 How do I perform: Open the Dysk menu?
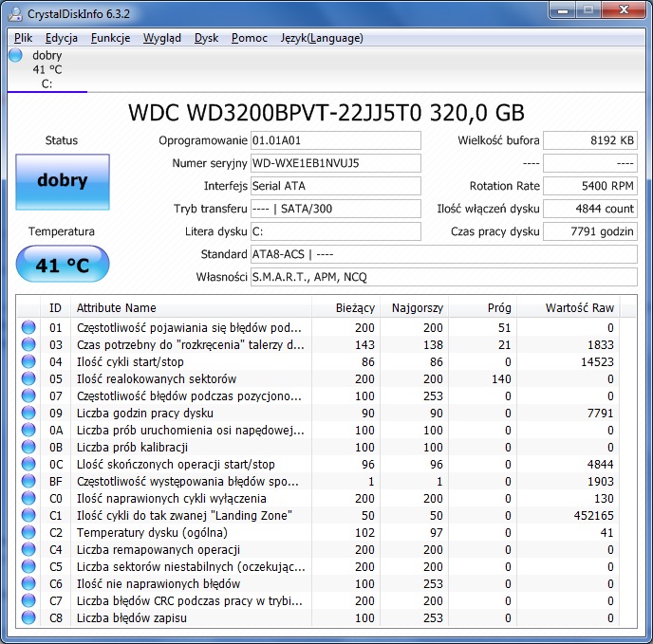click(206, 38)
